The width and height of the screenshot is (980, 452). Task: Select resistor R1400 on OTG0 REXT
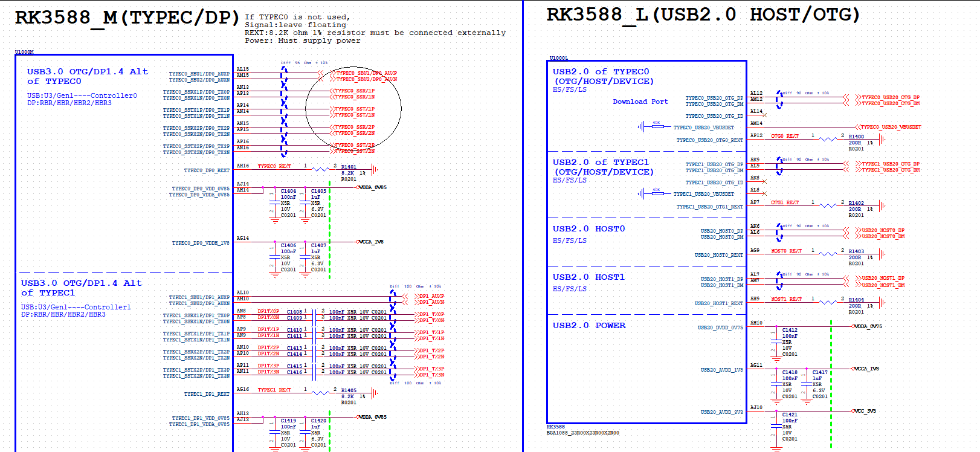pos(828,139)
